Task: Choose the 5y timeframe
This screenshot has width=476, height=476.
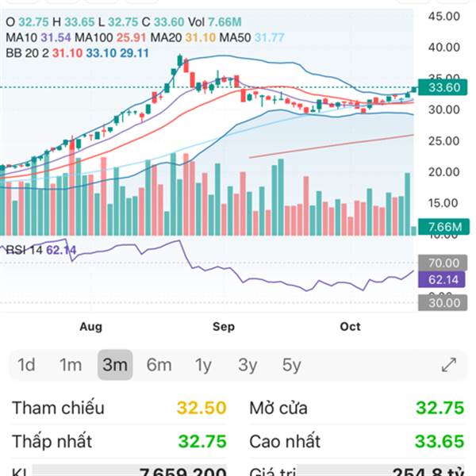Action: click(291, 365)
